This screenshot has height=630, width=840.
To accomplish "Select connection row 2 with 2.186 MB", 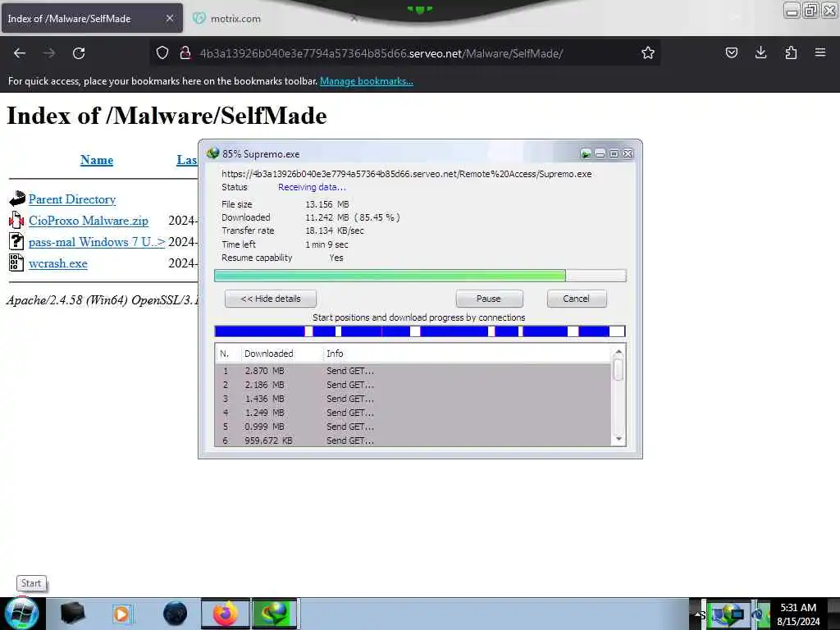I will click(x=413, y=385).
